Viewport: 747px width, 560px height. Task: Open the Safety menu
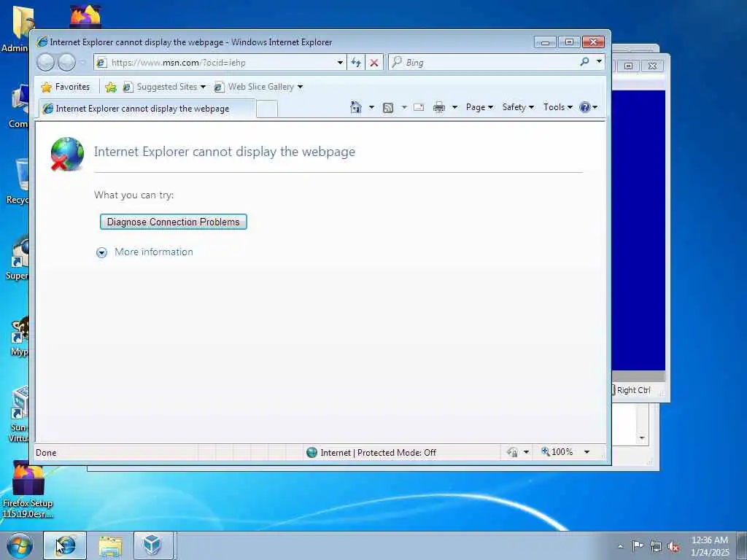[518, 107]
